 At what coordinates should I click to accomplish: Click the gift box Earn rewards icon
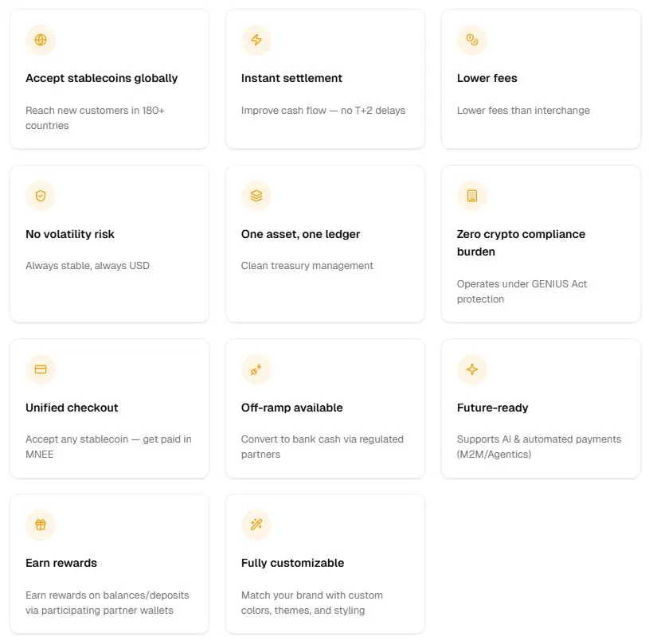point(41,525)
